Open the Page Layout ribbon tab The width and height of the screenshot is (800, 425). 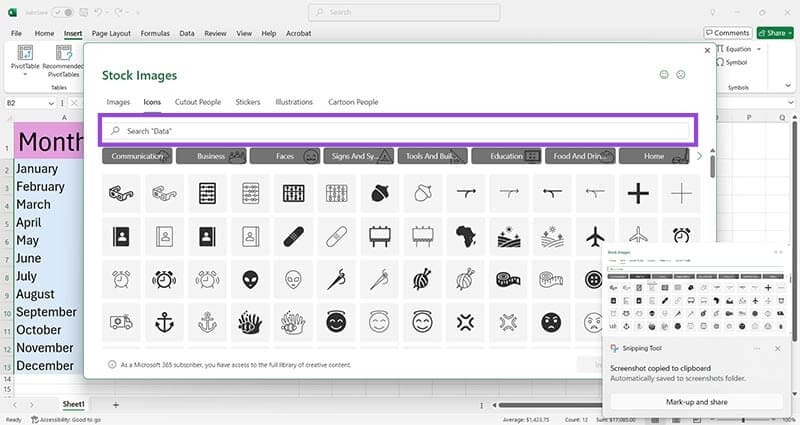111,33
